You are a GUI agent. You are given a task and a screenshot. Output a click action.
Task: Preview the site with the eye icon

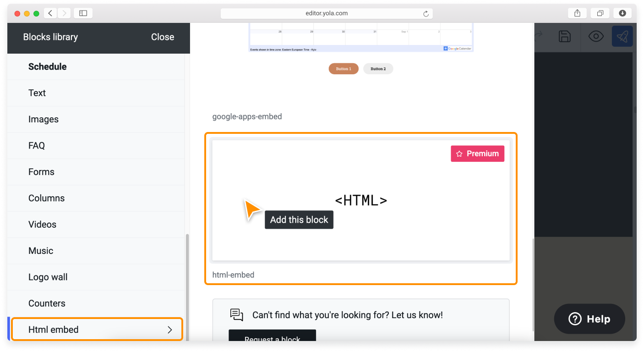point(595,36)
